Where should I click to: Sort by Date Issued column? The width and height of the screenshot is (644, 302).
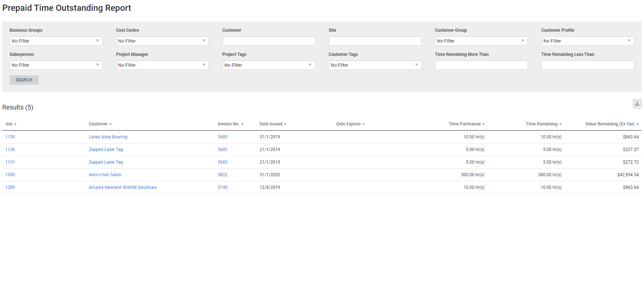tap(273, 124)
